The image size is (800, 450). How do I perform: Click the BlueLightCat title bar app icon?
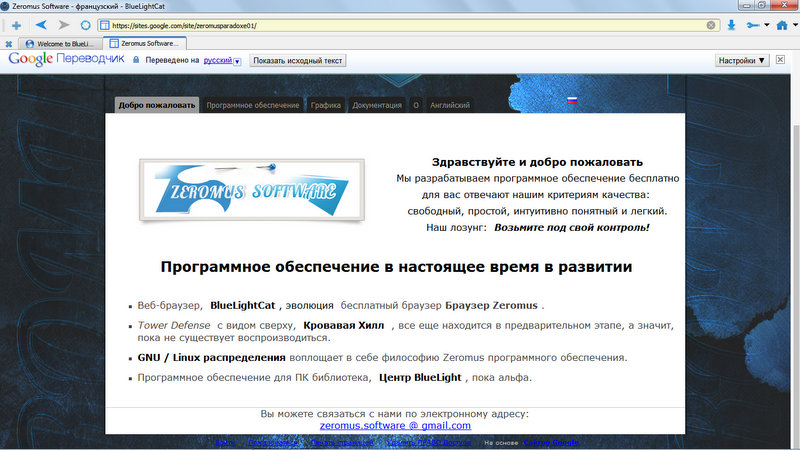pos(5,6)
